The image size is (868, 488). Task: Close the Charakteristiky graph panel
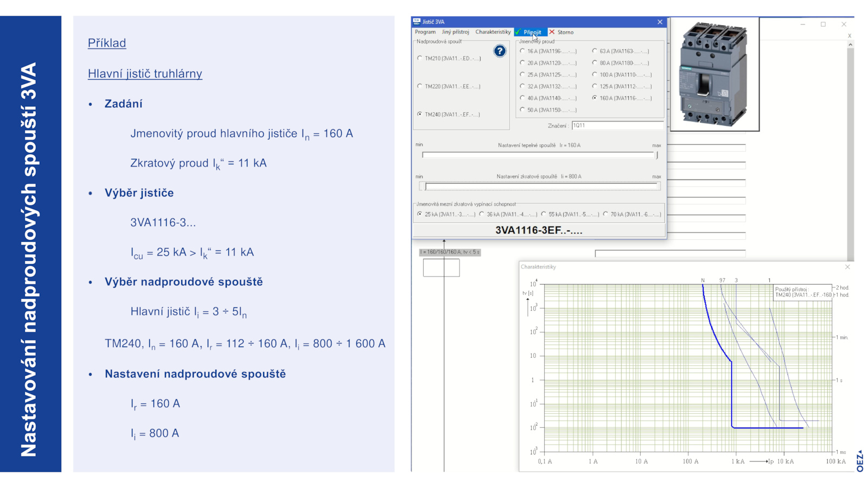coord(847,267)
